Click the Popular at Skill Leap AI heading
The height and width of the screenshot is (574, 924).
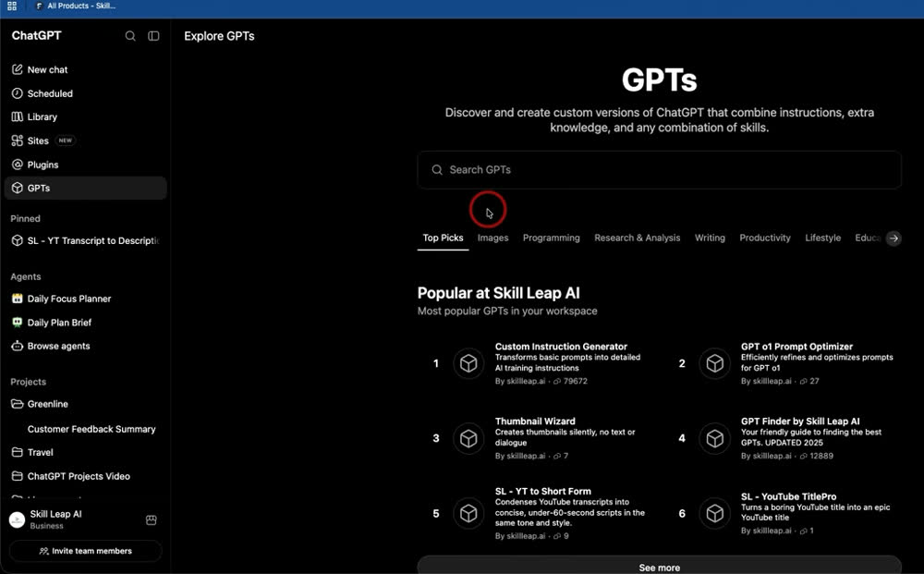coord(499,293)
